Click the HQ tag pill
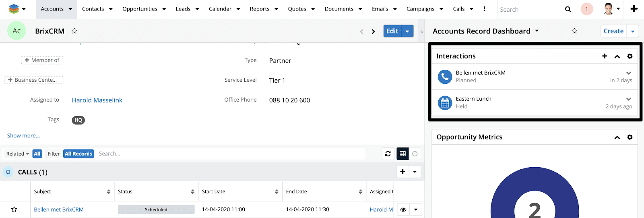Image resolution: width=644 pixels, height=218 pixels. click(x=78, y=120)
